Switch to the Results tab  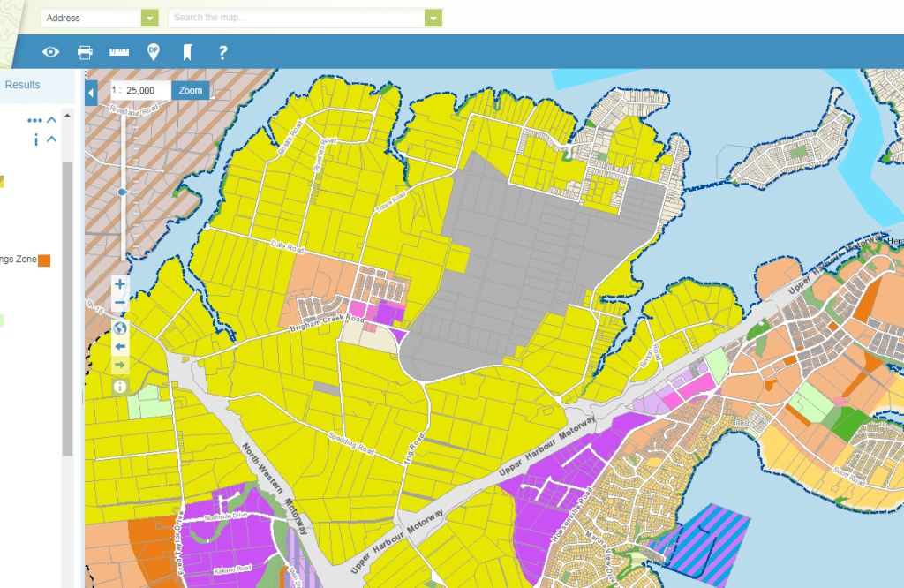tap(23, 85)
